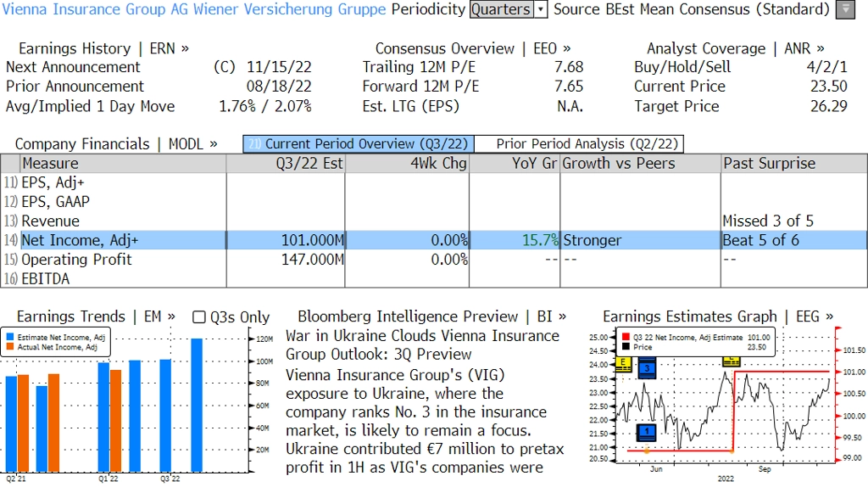
Task: Open the gray settings dropdown beside Source
Action: point(845,9)
